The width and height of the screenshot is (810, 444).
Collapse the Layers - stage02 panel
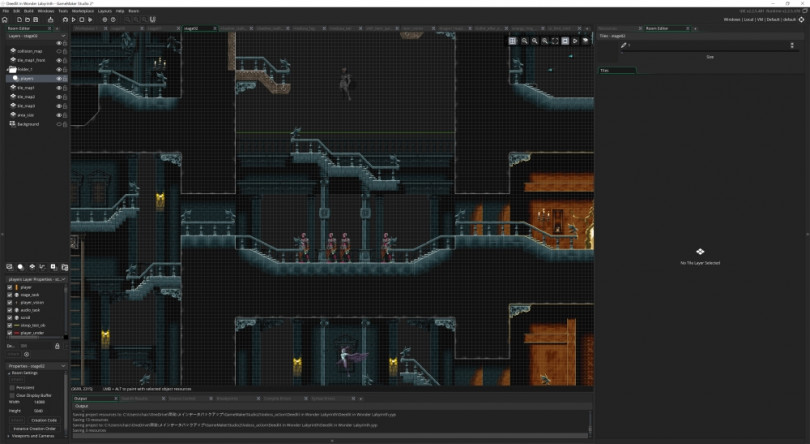pos(63,36)
